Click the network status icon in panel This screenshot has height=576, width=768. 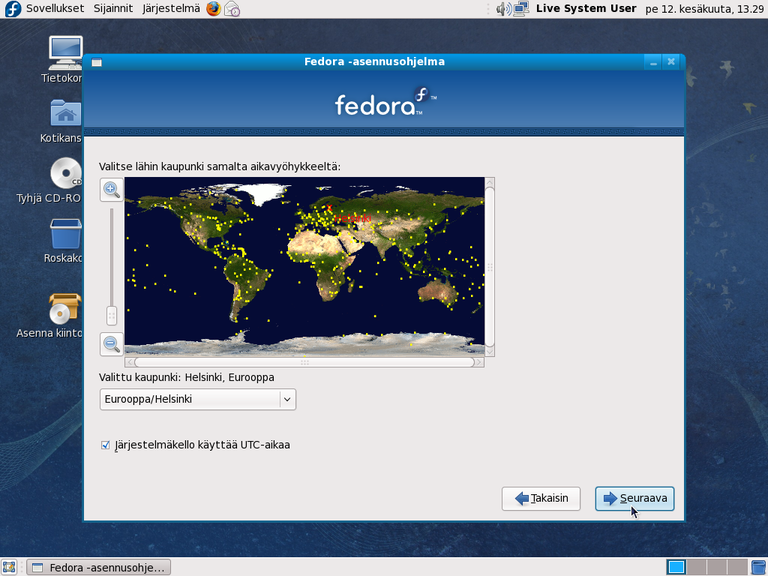521,9
